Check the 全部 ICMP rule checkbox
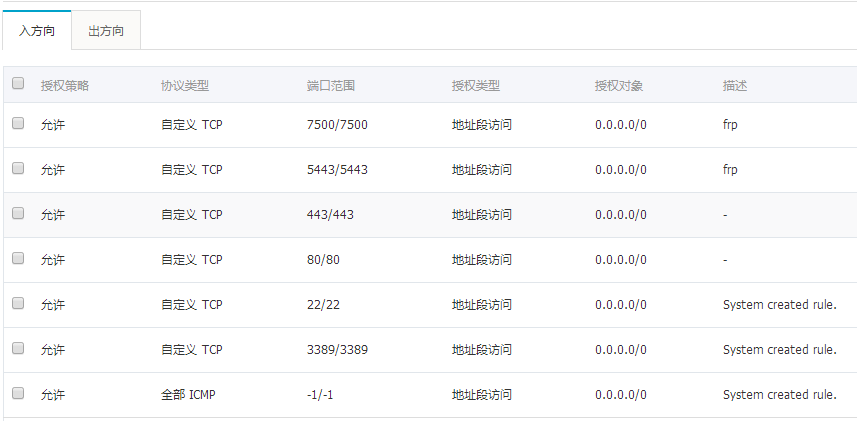 [x=18, y=393]
